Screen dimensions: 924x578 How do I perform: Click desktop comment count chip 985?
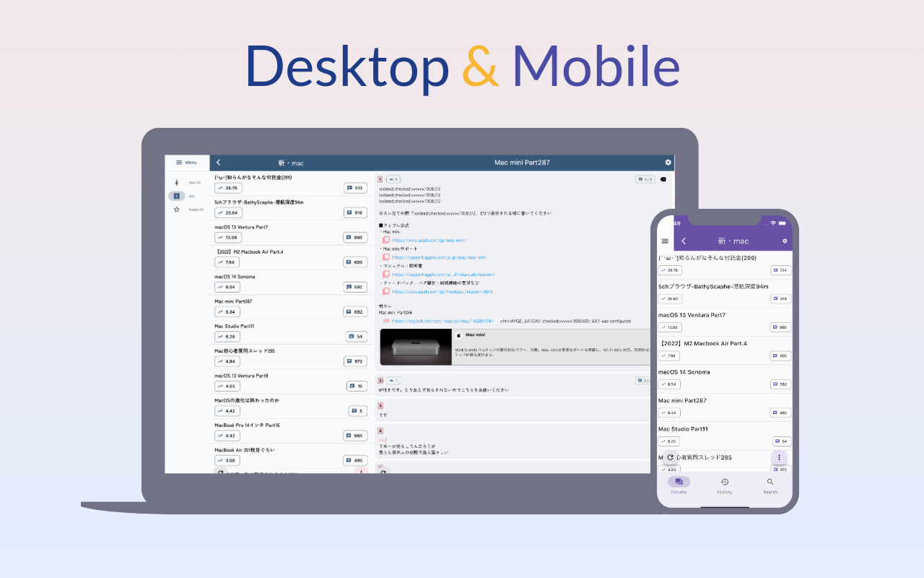pyautogui.click(x=355, y=436)
